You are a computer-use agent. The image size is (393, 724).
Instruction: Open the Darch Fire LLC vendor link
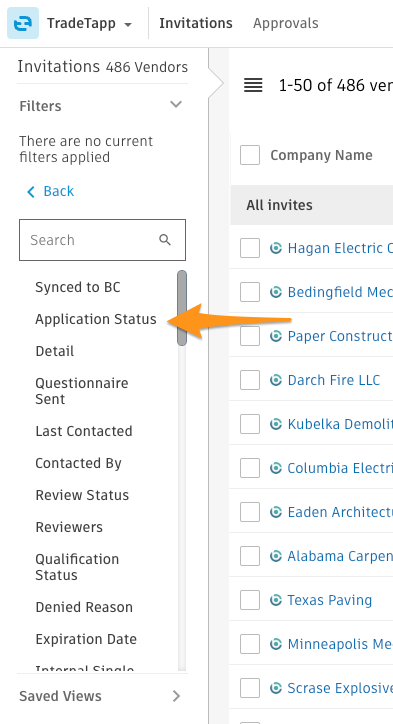pos(333,380)
